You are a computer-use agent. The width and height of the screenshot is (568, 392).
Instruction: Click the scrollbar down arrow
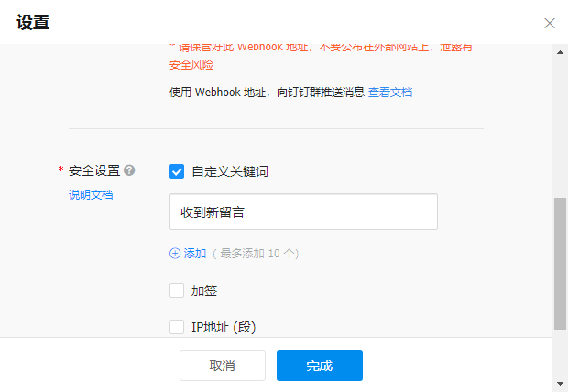coord(560,384)
